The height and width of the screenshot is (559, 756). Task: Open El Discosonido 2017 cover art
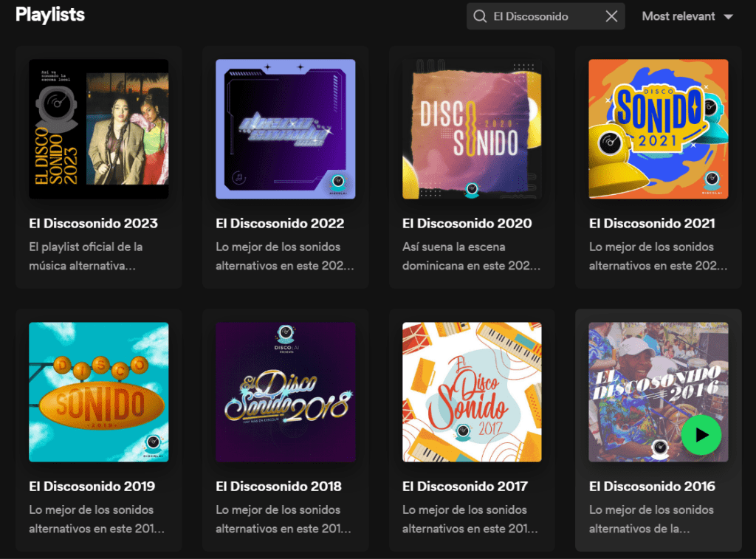[472, 392]
